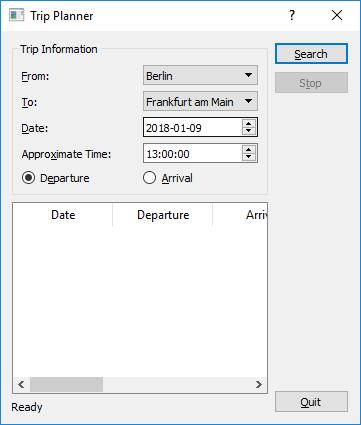Image resolution: width=361 pixels, height=425 pixels.
Task: Click the partially visible Arrival column header
Action: point(240,215)
